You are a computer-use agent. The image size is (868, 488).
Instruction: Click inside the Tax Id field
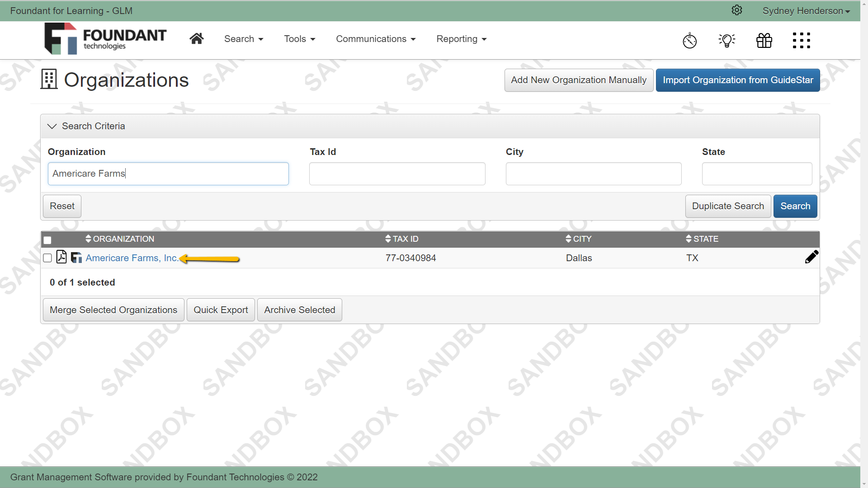(397, 174)
